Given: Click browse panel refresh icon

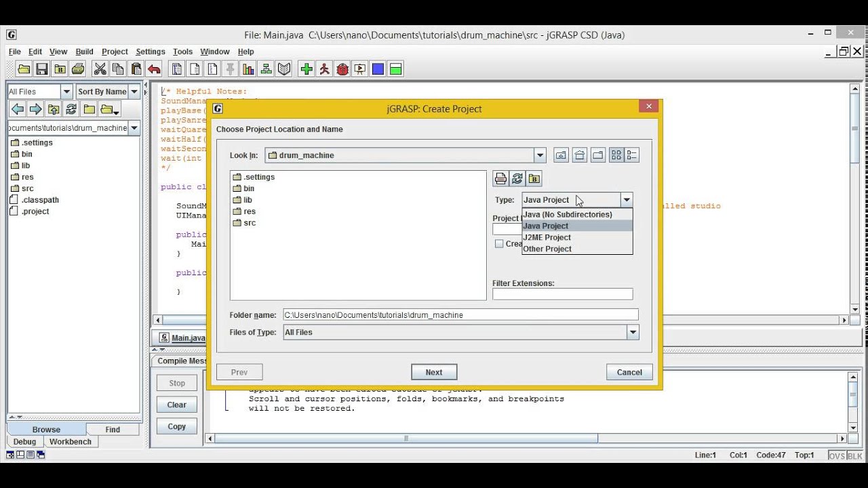Looking at the screenshot, I should [71, 109].
